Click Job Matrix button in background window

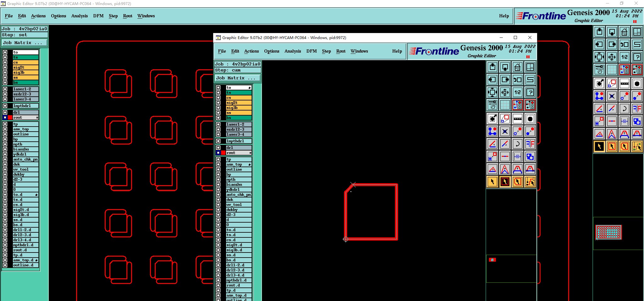click(25, 43)
